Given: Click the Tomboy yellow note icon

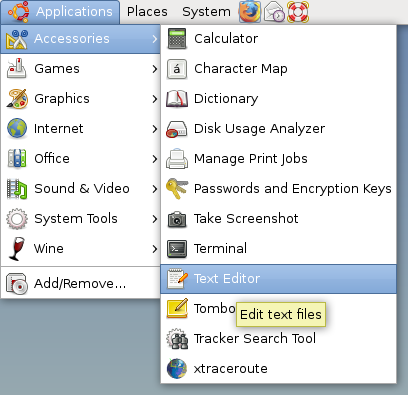Looking at the screenshot, I should pyautogui.click(x=177, y=308).
